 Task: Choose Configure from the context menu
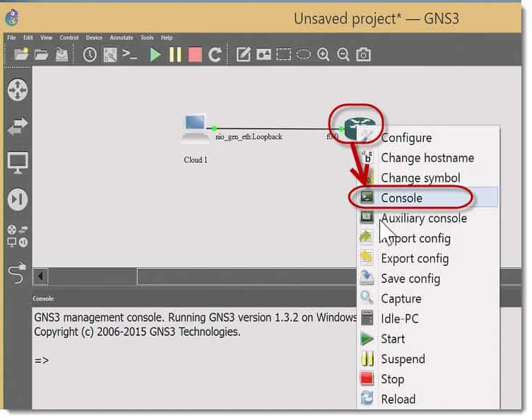428,138
